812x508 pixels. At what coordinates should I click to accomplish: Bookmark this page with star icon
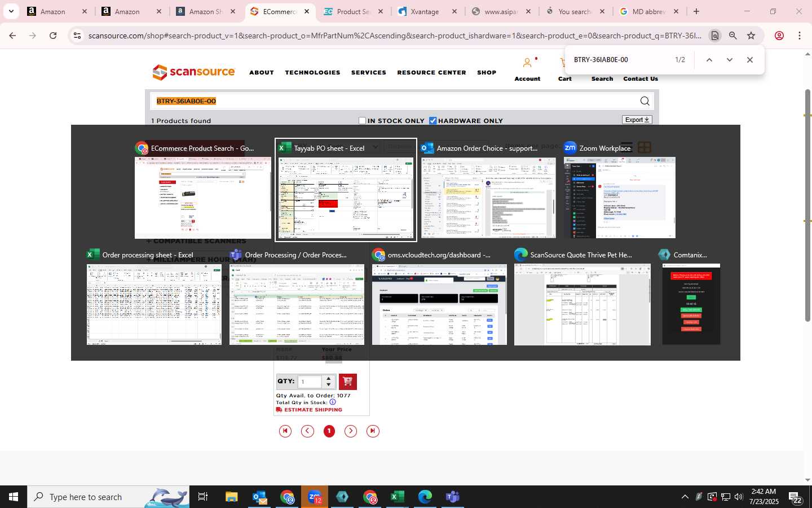751,36
